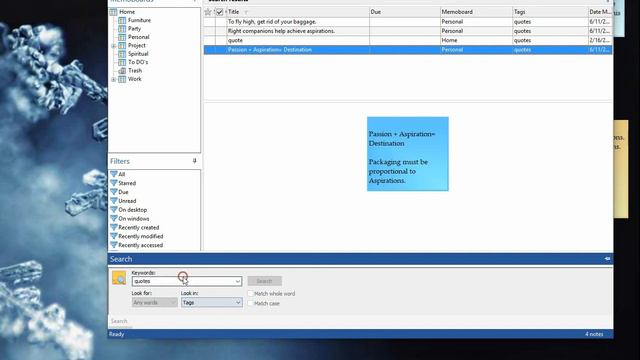Click the yellow search magnifier icon
Screen dimensions: 640x360
(119, 278)
